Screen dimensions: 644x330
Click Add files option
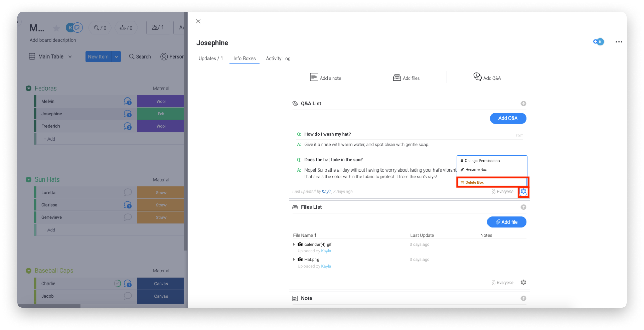[x=406, y=78]
